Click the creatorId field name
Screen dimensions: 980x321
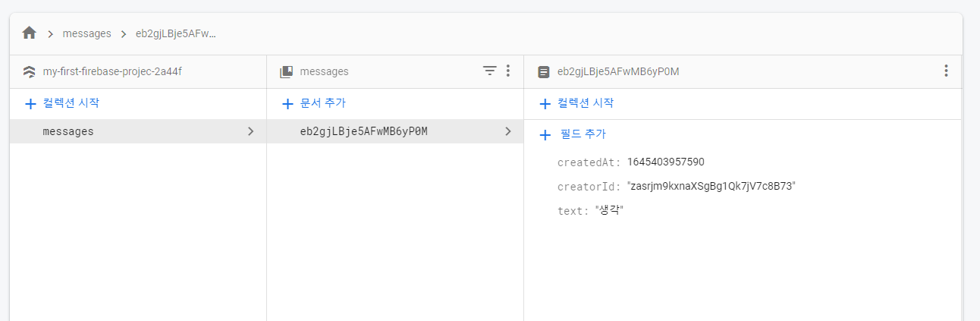[x=589, y=187]
